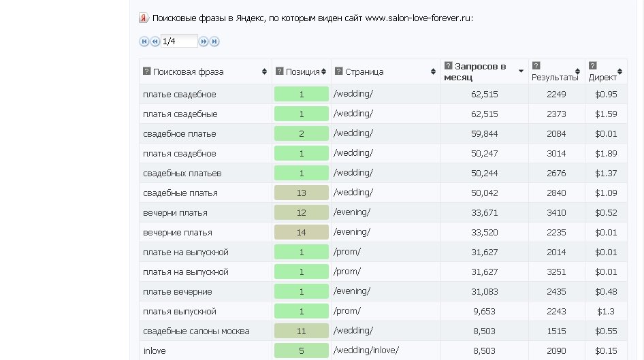The width and height of the screenshot is (644, 360).
Task: Sort table by Поисковая фраза arrows
Action: pos(264,71)
